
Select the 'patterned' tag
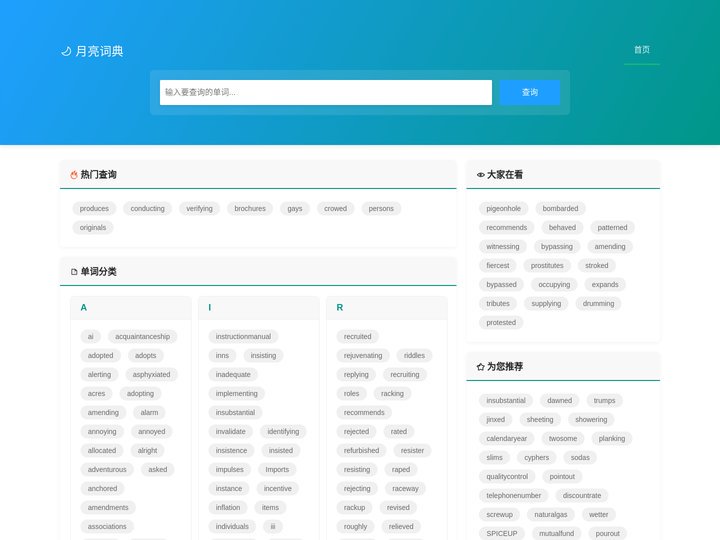pos(612,227)
